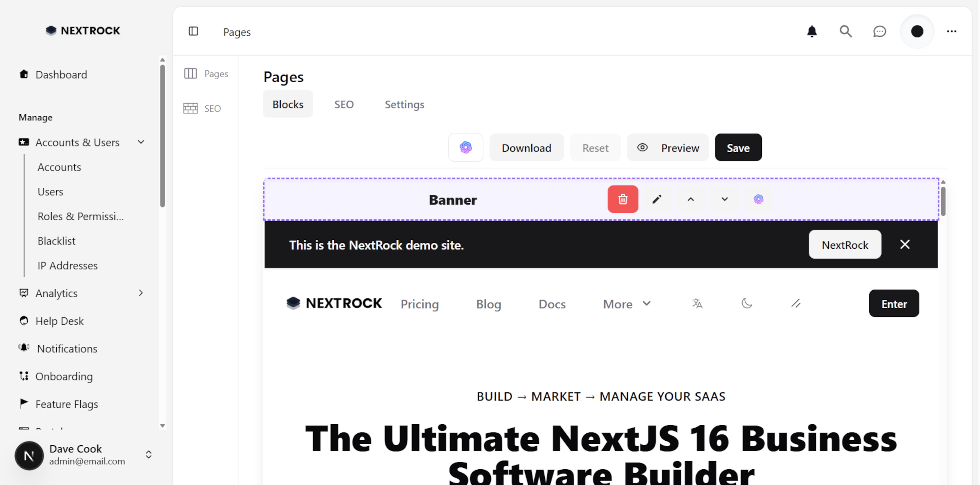Viewport: 980px width, 485px height.
Task: Switch to the Settings tab
Action: (x=404, y=104)
